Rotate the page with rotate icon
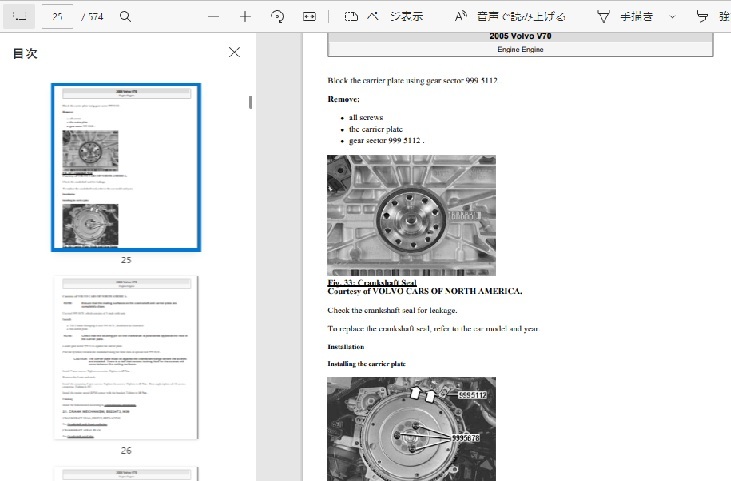This screenshot has height=481, width=731. coord(277,17)
